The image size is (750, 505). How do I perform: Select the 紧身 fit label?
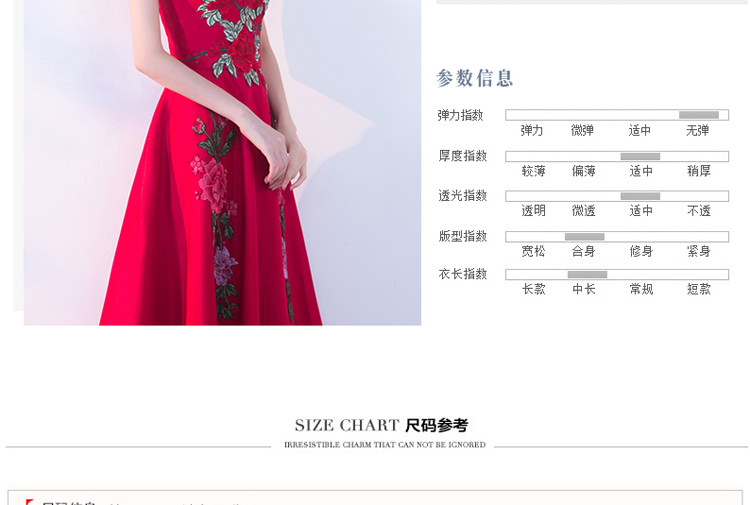(x=699, y=251)
